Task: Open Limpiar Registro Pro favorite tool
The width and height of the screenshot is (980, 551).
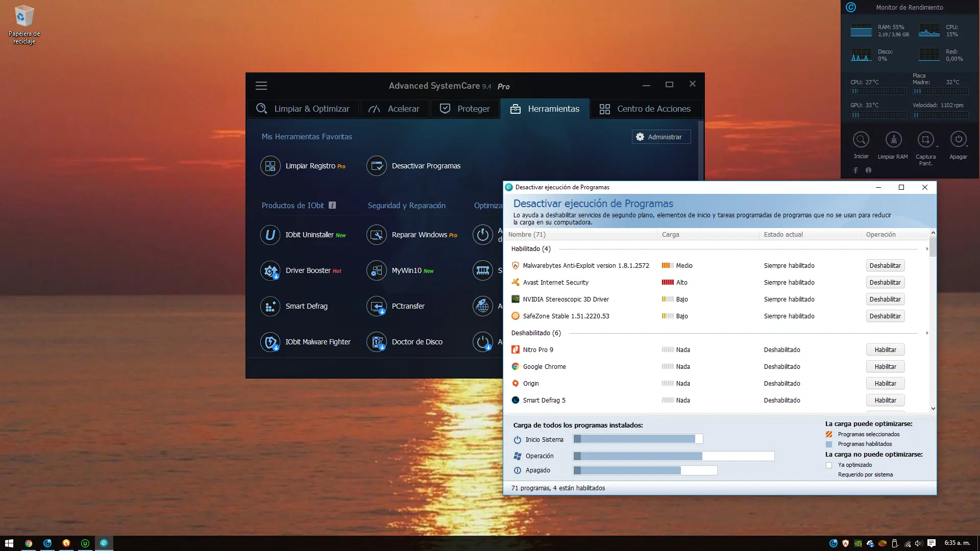Action: pyautogui.click(x=310, y=166)
